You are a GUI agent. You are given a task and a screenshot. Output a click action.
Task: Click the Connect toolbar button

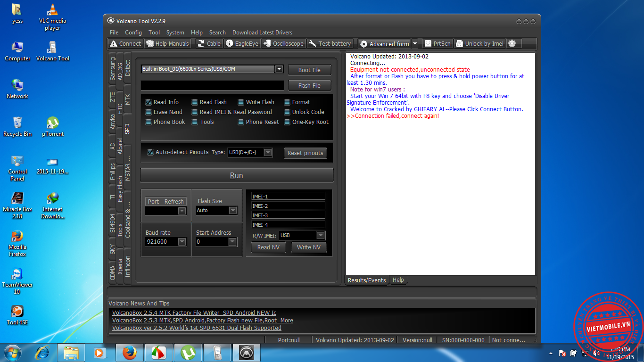[125, 43]
